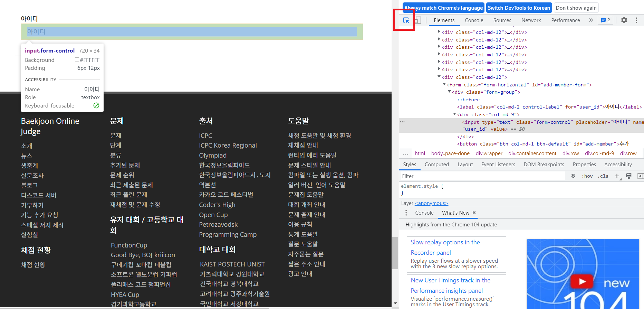Show more DevTools tabs chevron
The width and height of the screenshot is (644, 309).
tap(591, 20)
